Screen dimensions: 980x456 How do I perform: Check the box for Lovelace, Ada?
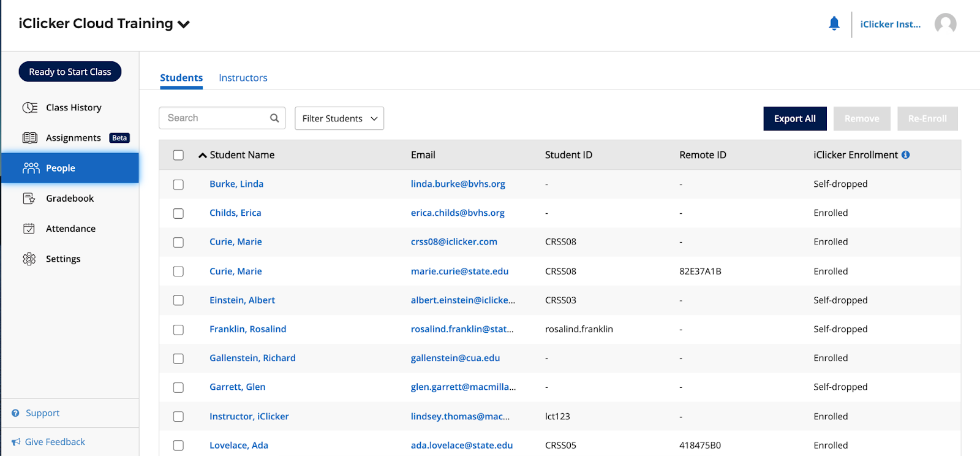[x=178, y=446]
